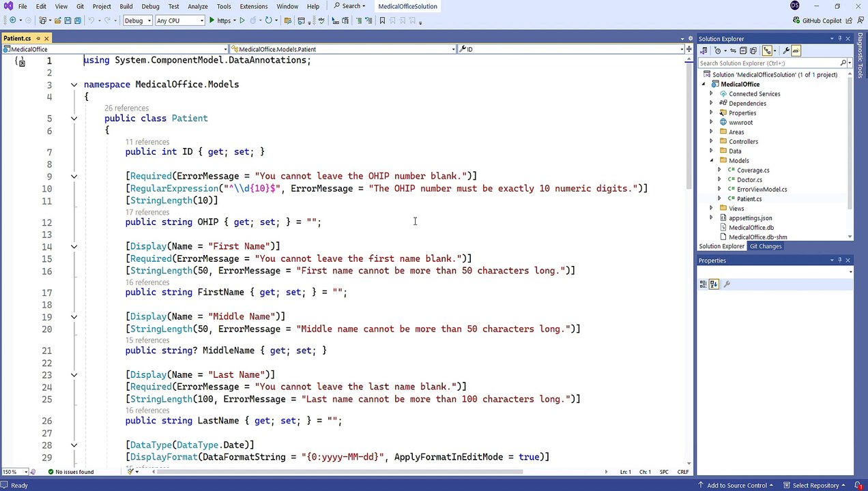Open the Any CPU platform dropdown
Screen dimensions: 868x491
(x=179, y=20)
